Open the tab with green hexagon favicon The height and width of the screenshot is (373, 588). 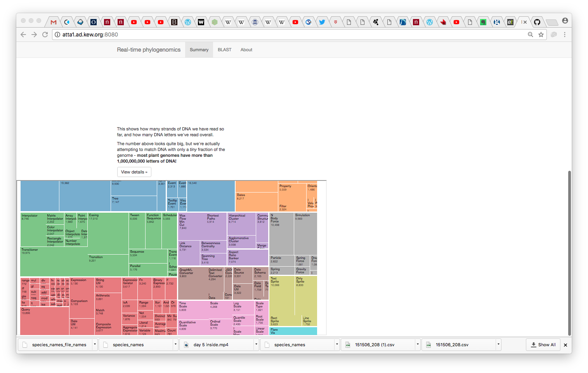(x=215, y=22)
